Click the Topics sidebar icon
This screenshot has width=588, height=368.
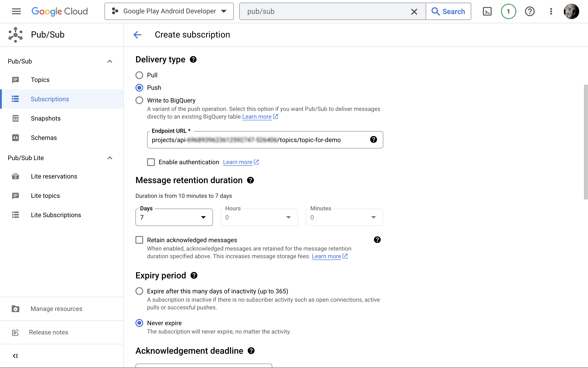[15, 80]
